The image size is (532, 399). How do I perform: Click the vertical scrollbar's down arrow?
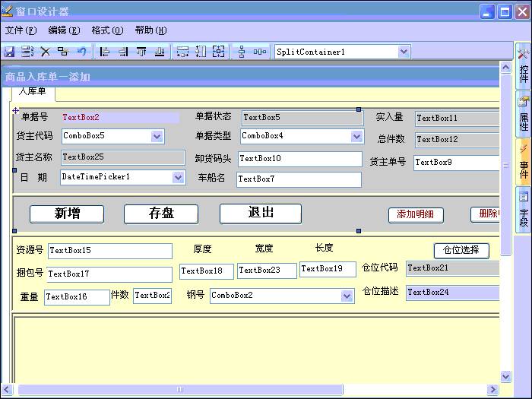pyautogui.click(x=506, y=376)
